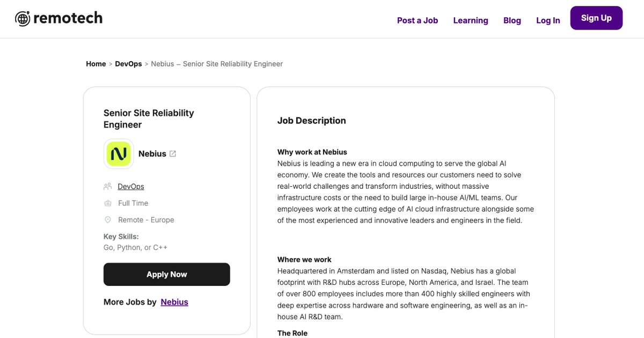Open the DevOps category link in the job card
Screen dimensions: 644x338
(x=131, y=187)
